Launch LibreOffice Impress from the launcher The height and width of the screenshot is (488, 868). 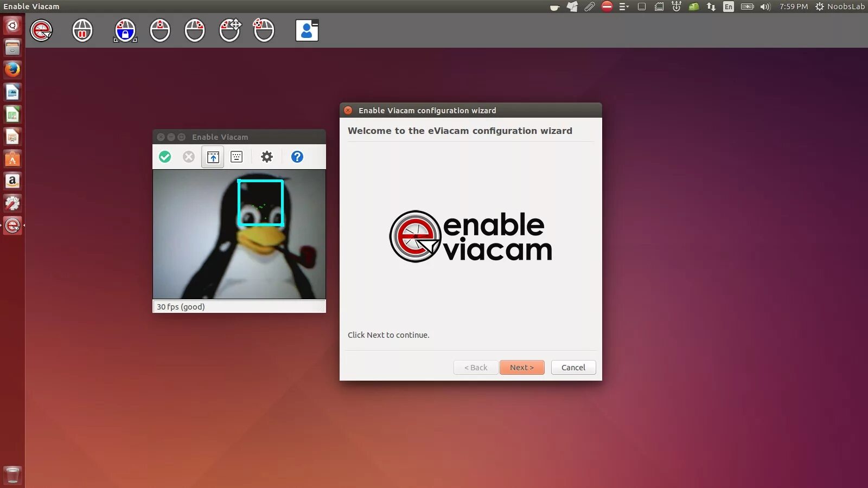(12, 137)
